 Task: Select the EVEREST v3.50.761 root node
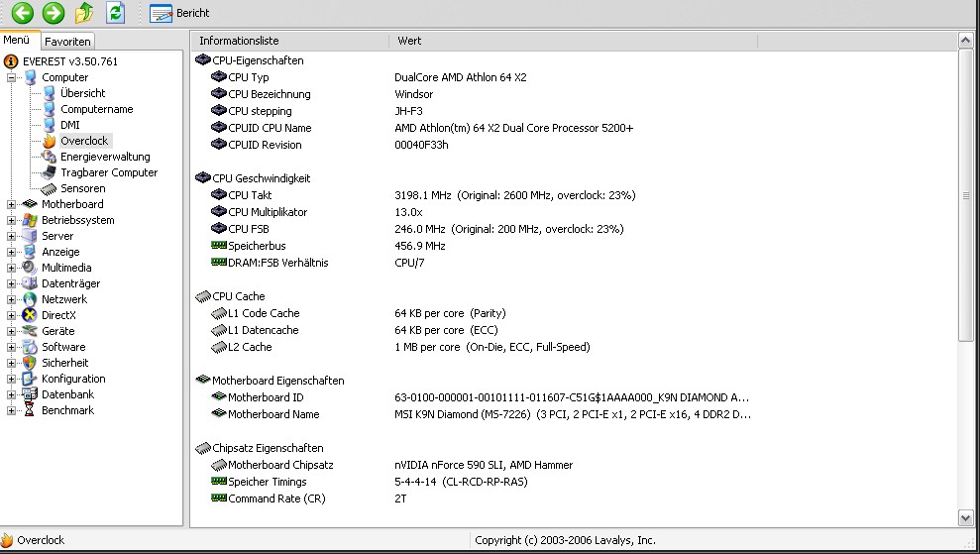[70, 61]
